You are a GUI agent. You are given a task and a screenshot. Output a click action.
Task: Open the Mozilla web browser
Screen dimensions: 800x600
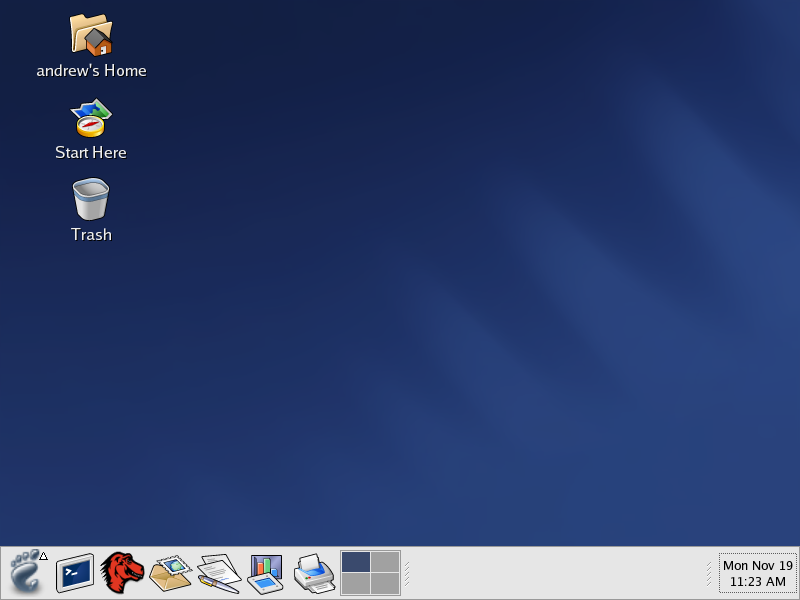coord(122,573)
